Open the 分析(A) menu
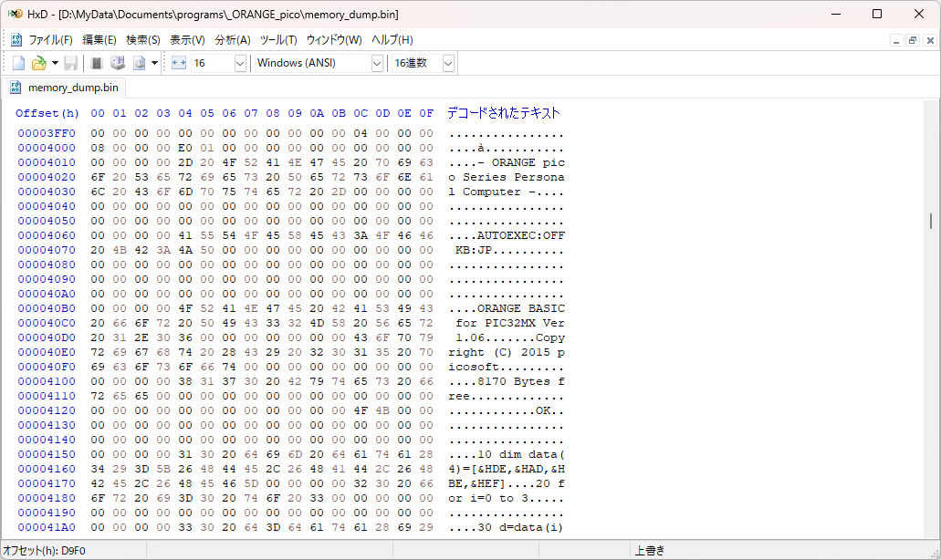The image size is (941, 560). [232, 40]
